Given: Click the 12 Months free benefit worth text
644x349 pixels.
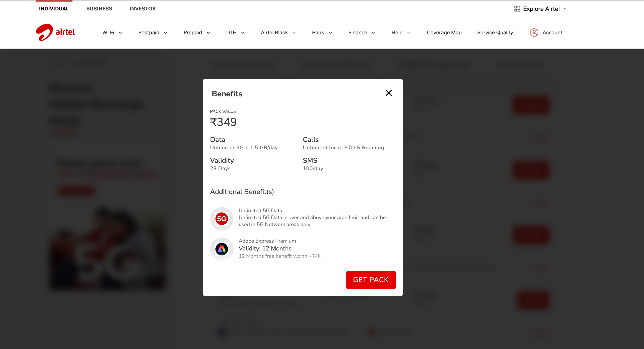Looking at the screenshot, I should click(279, 256).
